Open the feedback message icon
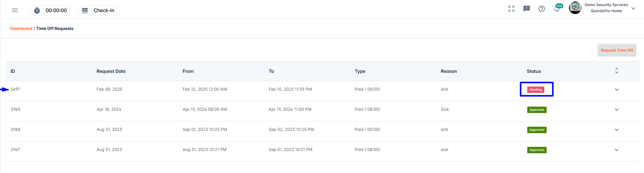Image resolution: width=644 pixels, height=173 pixels. pos(526,9)
